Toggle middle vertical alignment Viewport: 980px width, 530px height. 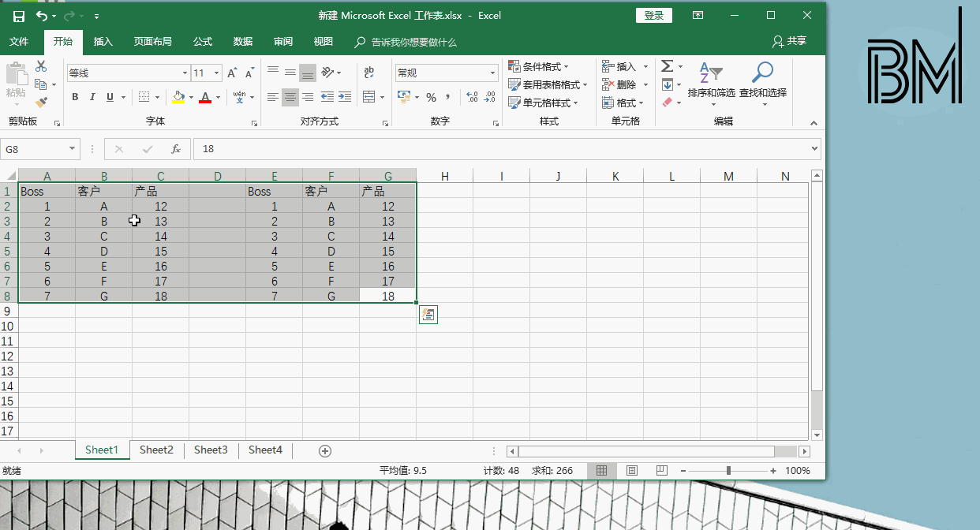pyautogui.click(x=290, y=73)
